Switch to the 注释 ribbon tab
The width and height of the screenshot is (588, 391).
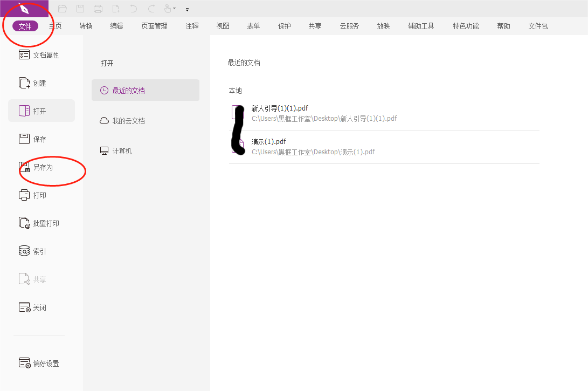[x=192, y=25]
